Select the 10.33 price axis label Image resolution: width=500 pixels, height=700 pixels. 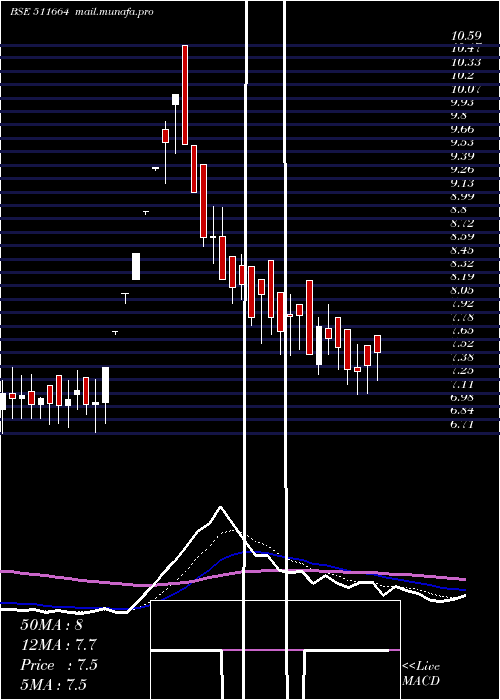[466, 62]
